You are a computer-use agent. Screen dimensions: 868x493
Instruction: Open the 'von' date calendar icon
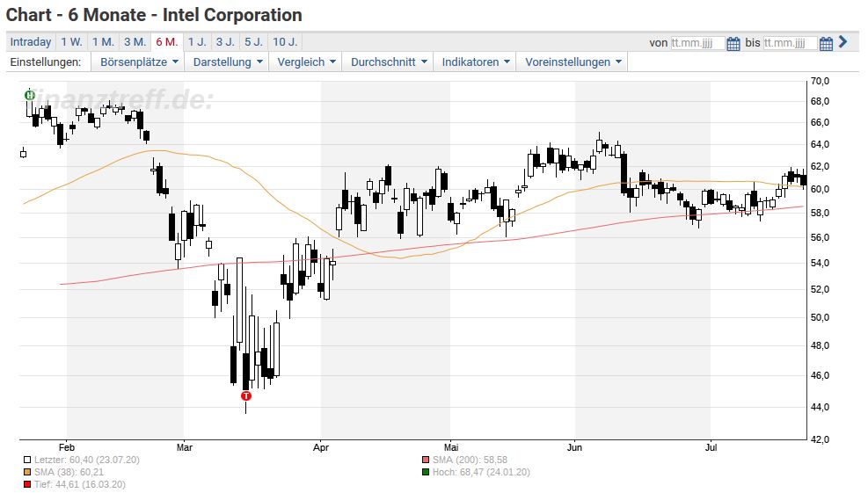[x=733, y=44]
